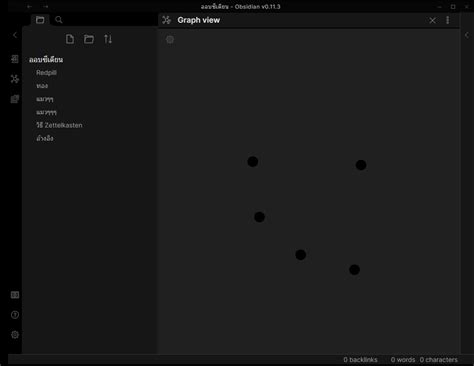
Task: Click the graph icon beside the Graph view title
Action: [x=166, y=20]
